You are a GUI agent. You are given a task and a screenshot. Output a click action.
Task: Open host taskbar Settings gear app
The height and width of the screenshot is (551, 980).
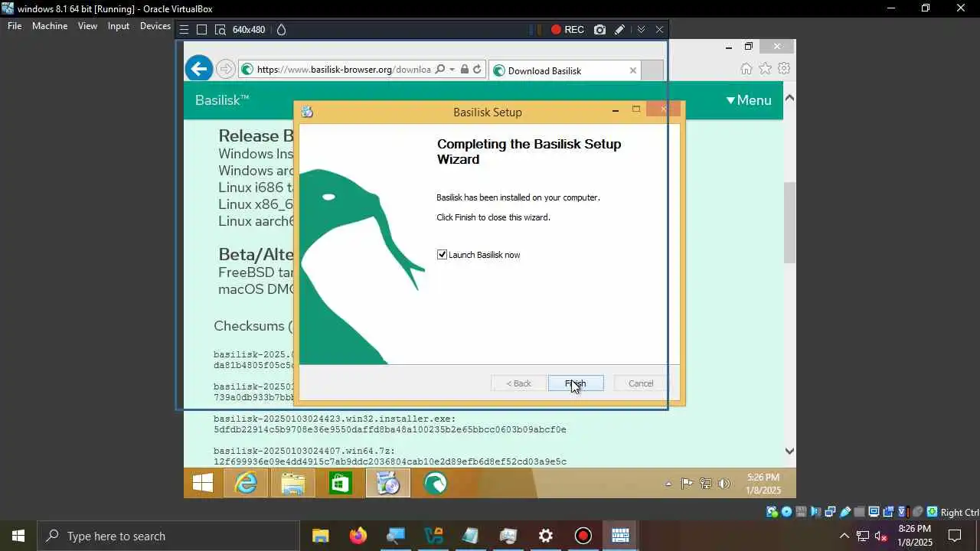pyautogui.click(x=546, y=536)
